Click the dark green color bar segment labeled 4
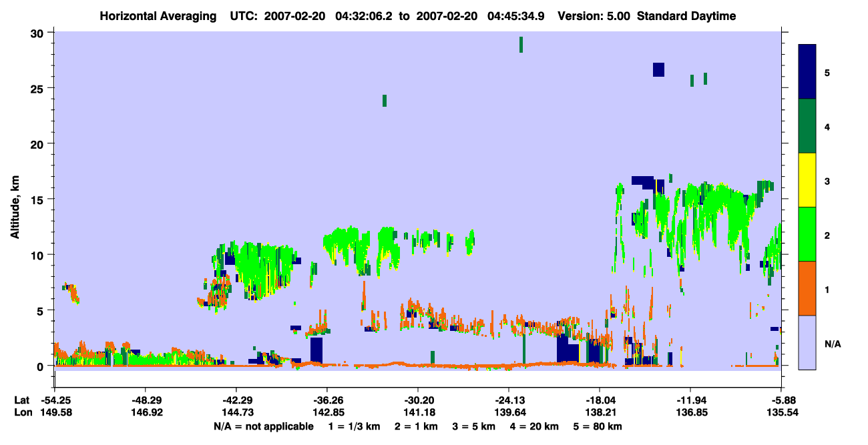 [x=807, y=126]
